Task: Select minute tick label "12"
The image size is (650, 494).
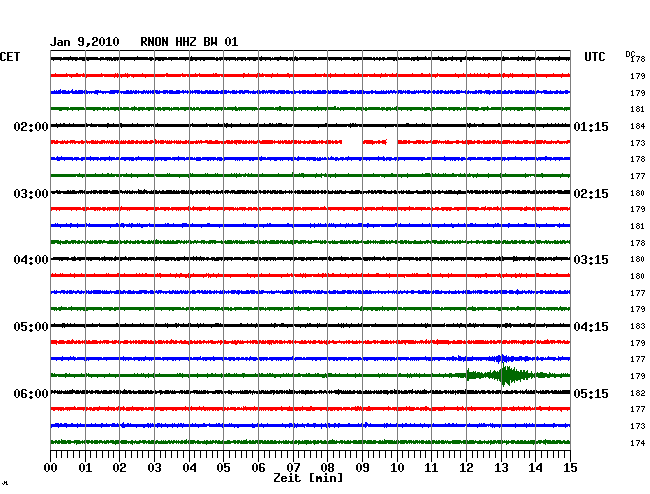Action: pos(466,468)
